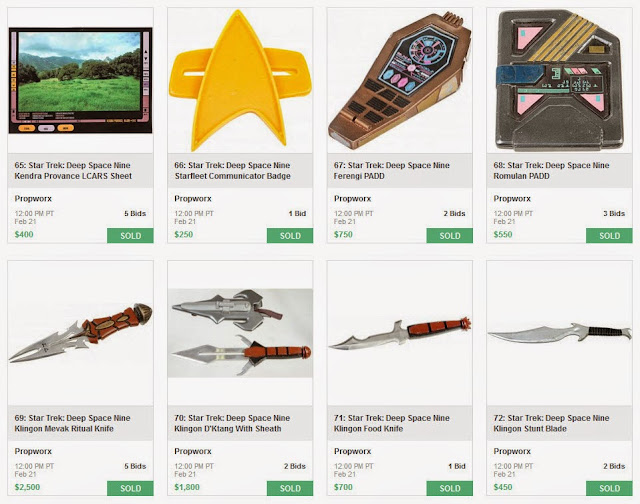View the Klingon D'Ktang With Sheath photo

[x=240, y=333]
